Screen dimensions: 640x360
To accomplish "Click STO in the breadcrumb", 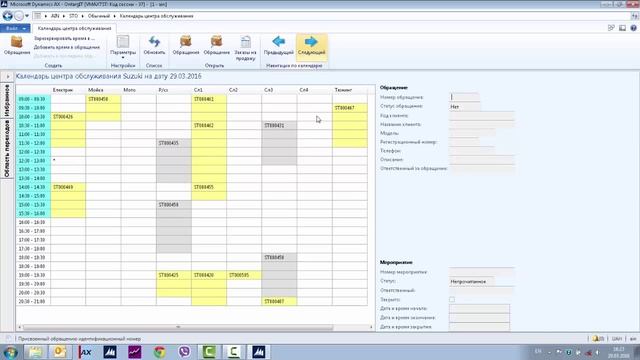I will click(73, 16).
